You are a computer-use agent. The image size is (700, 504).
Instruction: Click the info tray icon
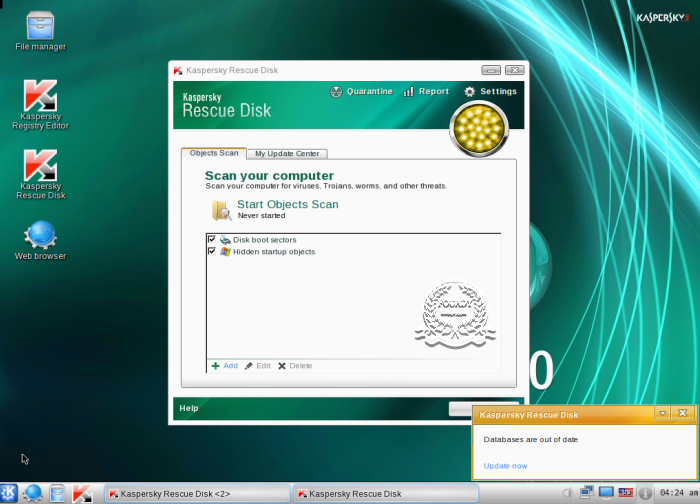click(645, 493)
